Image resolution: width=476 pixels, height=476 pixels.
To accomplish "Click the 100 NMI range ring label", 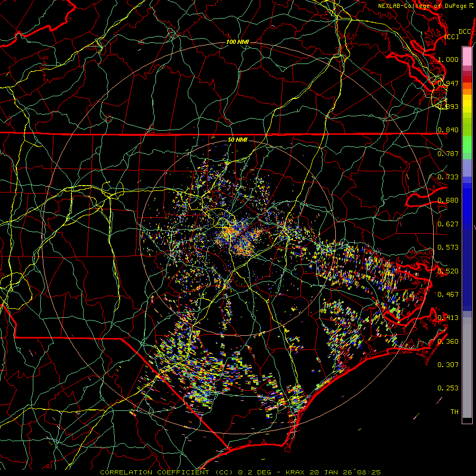I will [237, 42].
